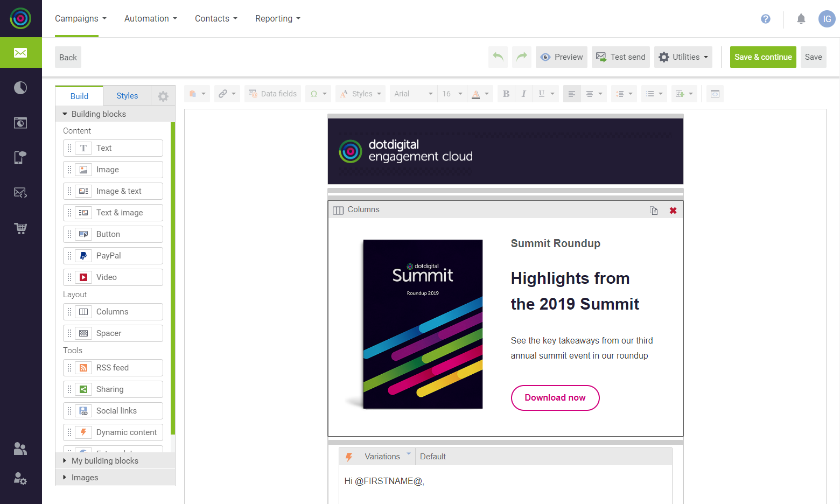Open the HTML source code view

click(715, 93)
